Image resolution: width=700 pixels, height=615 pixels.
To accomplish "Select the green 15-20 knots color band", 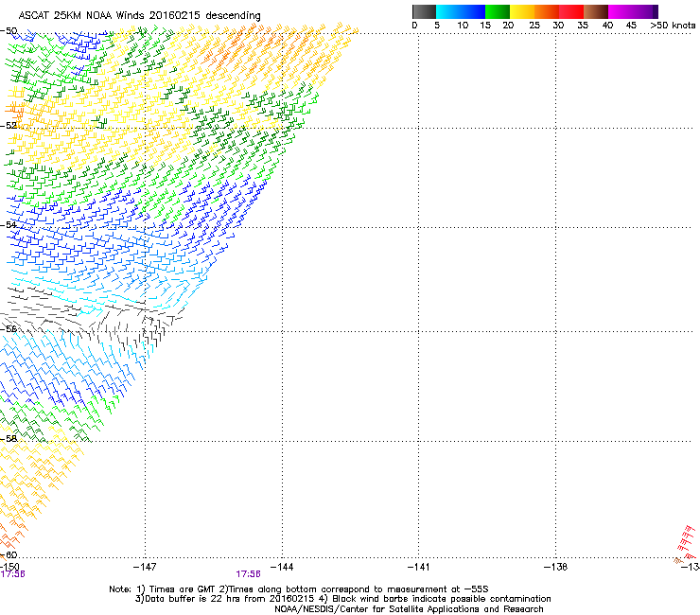I will pyautogui.click(x=498, y=11).
